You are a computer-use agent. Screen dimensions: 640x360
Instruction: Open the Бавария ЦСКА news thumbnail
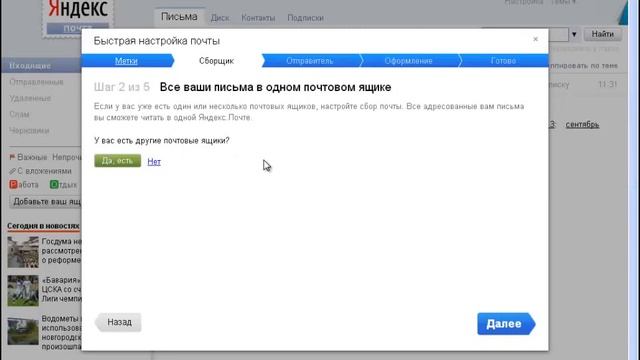23,291
